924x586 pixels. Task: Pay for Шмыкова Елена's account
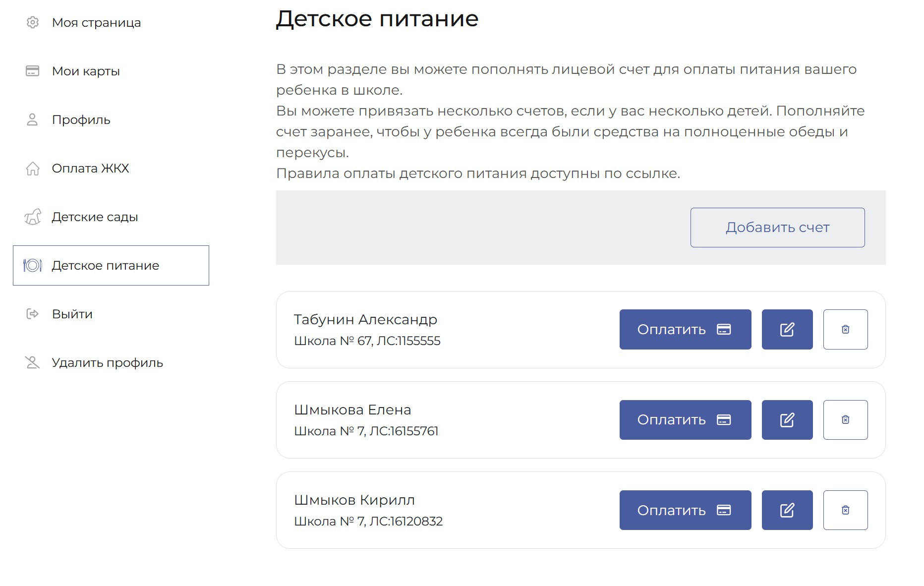point(685,420)
